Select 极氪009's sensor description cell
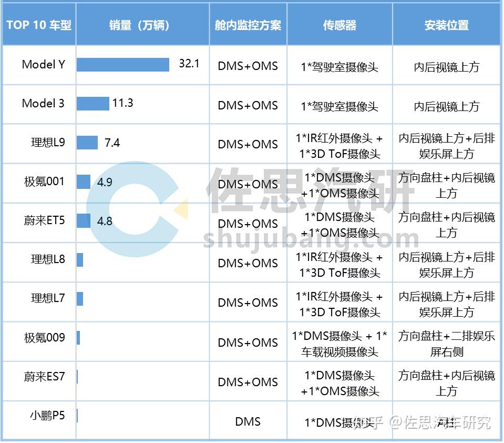The width and height of the screenshot is (504, 443). pyautogui.click(x=339, y=342)
